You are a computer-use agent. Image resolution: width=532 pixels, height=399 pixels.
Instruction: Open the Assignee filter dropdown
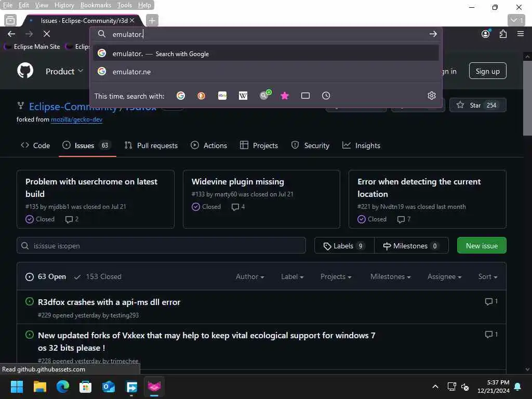444,276
